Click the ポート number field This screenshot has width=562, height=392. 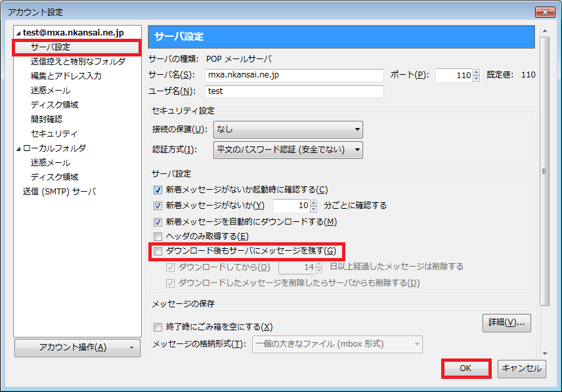coord(454,76)
